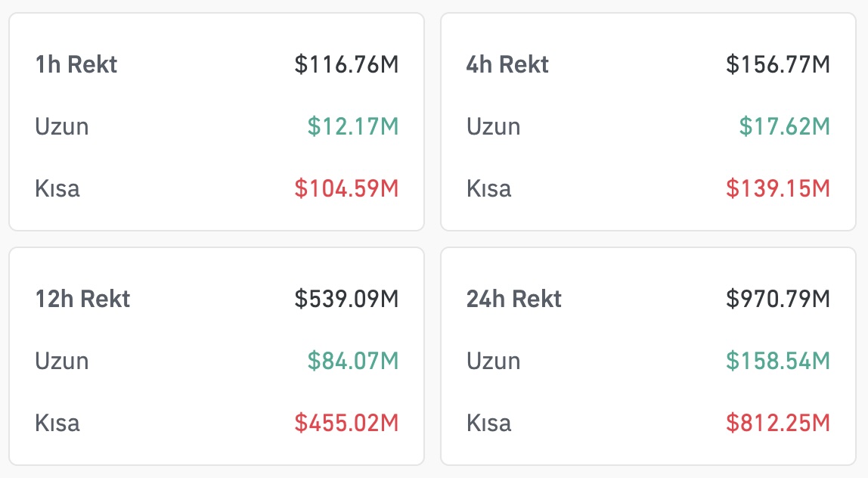Select the 4h short value $139.15M
This screenshot has width=868, height=478.
[778, 188]
